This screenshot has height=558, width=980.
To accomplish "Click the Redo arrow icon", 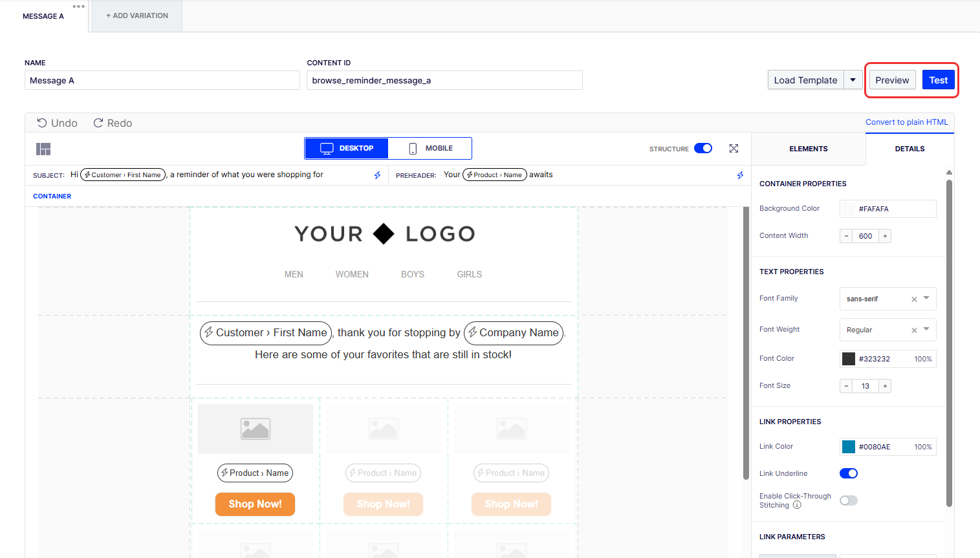I will 98,123.
